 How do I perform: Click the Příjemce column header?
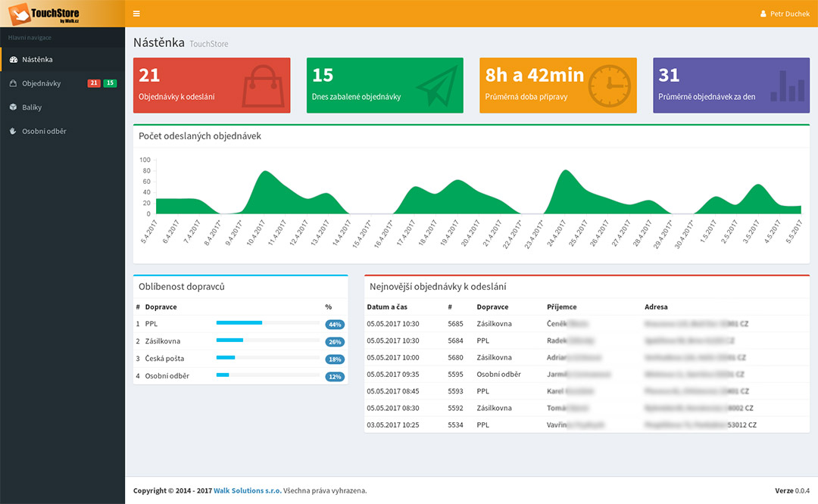click(562, 307)
